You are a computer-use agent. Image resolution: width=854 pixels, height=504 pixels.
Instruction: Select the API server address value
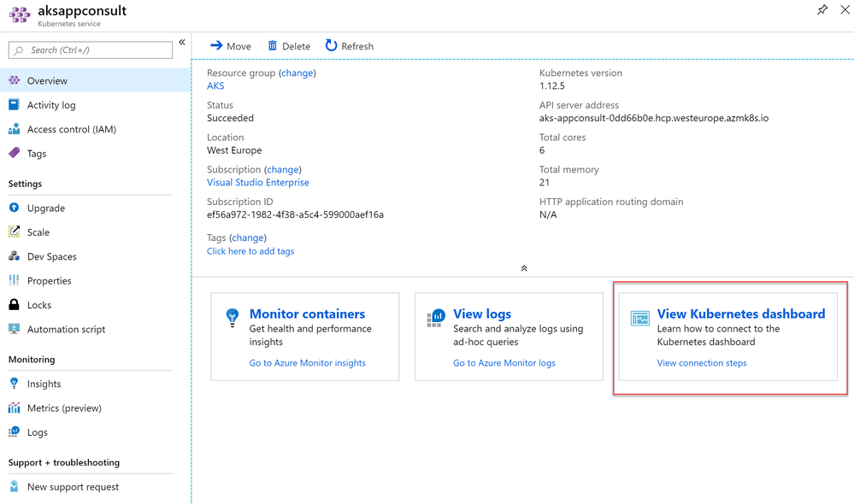(654, 118)
